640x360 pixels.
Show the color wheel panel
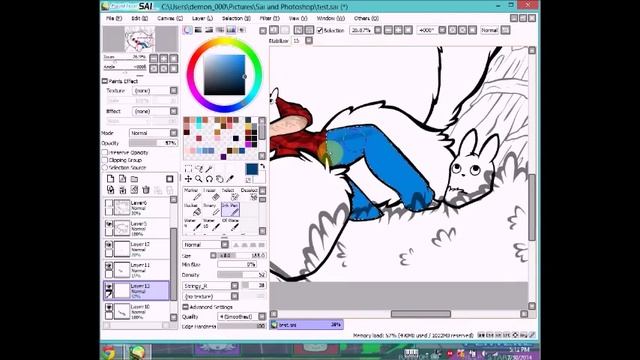187,30
